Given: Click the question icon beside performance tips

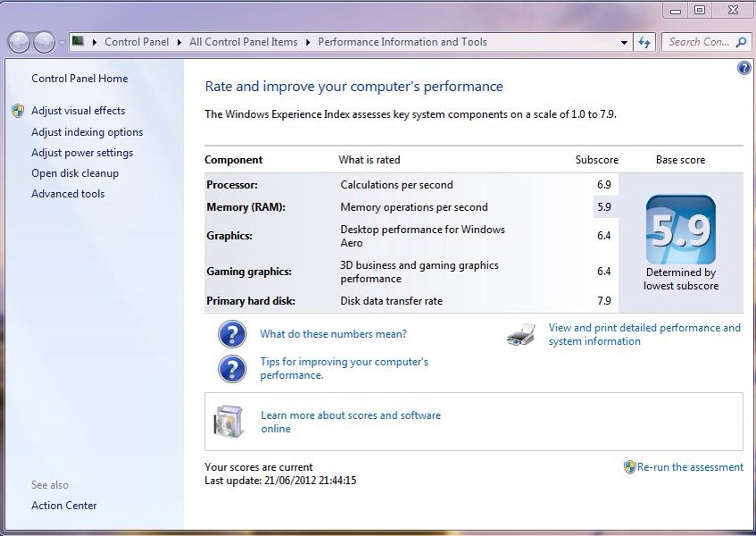Looking at the screenshot, I should [x=232, y=369].
